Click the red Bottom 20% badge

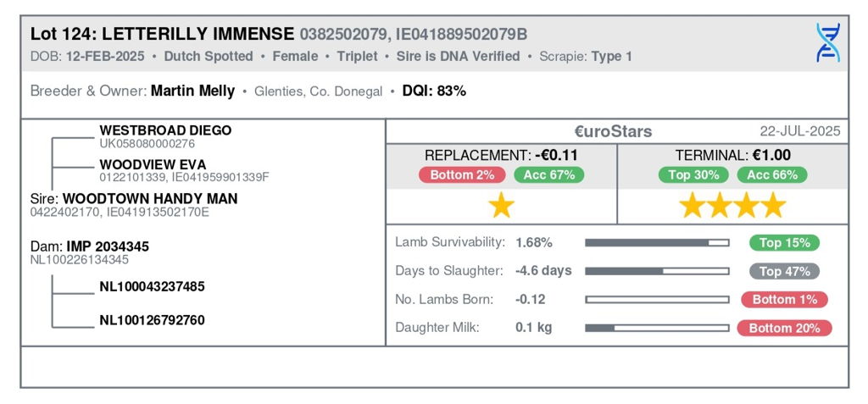(x=784, y=328)
